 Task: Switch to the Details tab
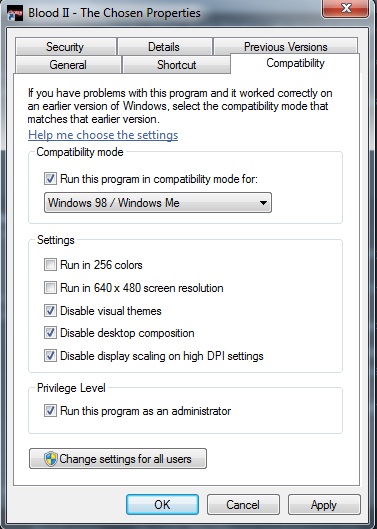[x=165, y=47]
